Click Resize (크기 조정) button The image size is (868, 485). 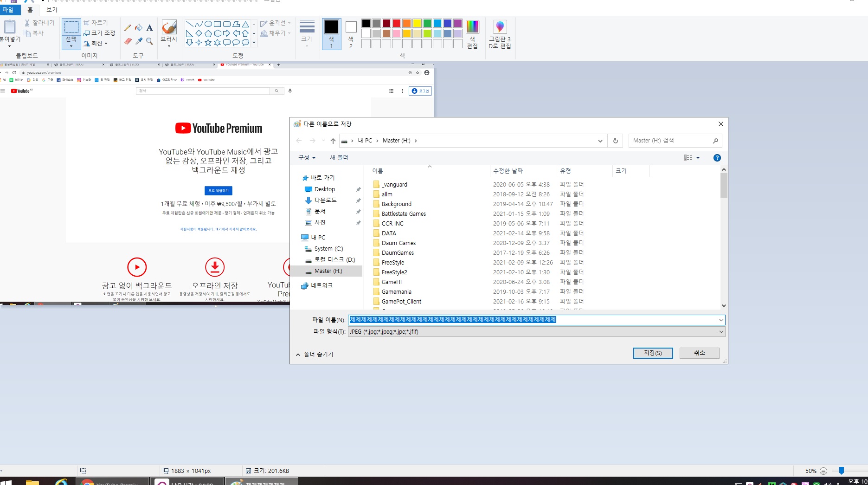click(99, 33)
